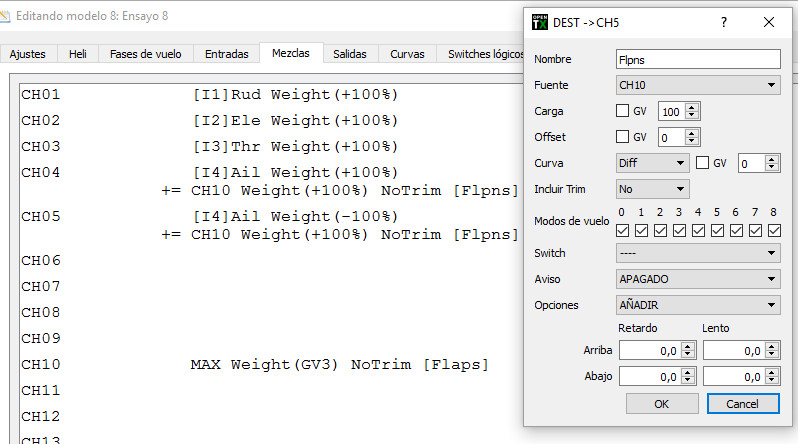Enable the GV checkbox for Offset
Image resolution: width=798 pixels, height=444 pixels.
(x=623, y=137)
